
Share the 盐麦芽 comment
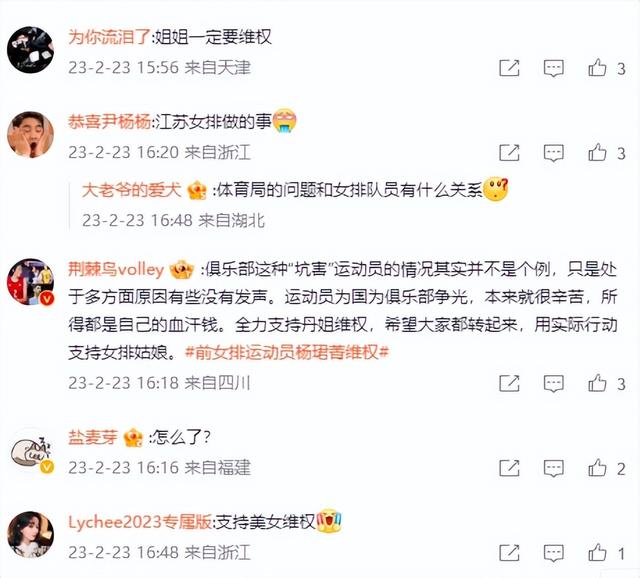(x=509, y=468)
